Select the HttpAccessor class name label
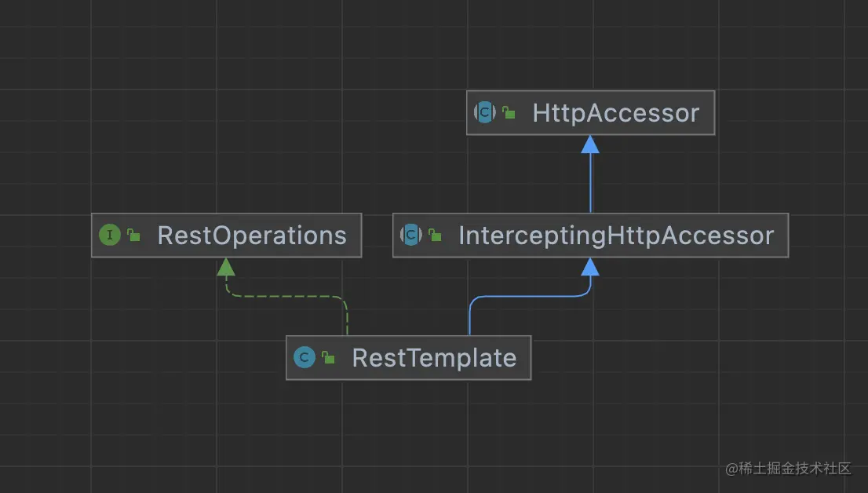Screen dimensions: 868x493 [x=615, y=113]
